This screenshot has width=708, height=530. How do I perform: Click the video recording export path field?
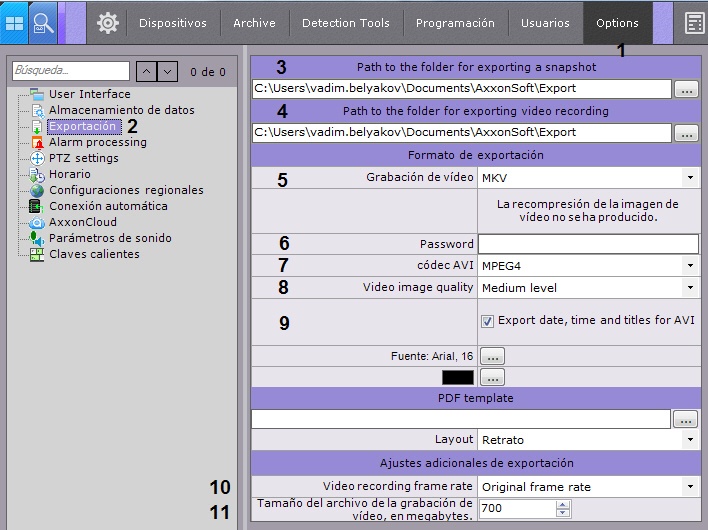click(461, 132)
